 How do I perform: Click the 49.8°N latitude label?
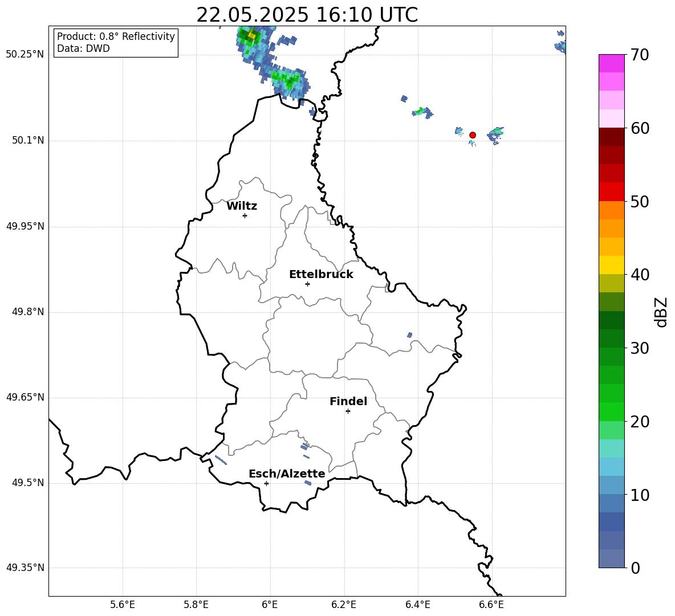click(x=28, y=312)
